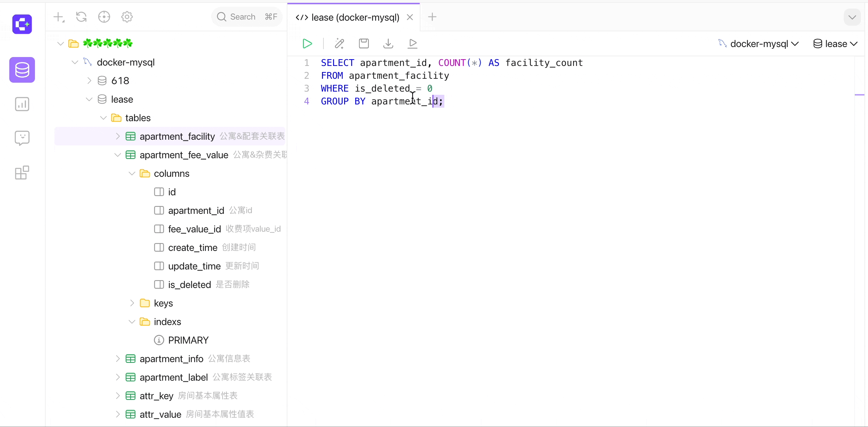Click the apartment_label tree item
Screen dimensions: 868x427
(174, 377)
